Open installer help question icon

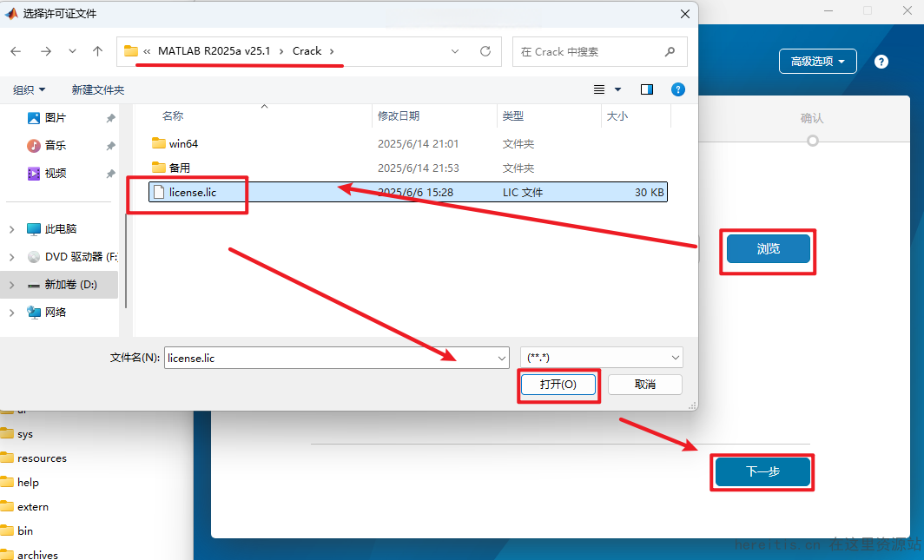(881, 62)
